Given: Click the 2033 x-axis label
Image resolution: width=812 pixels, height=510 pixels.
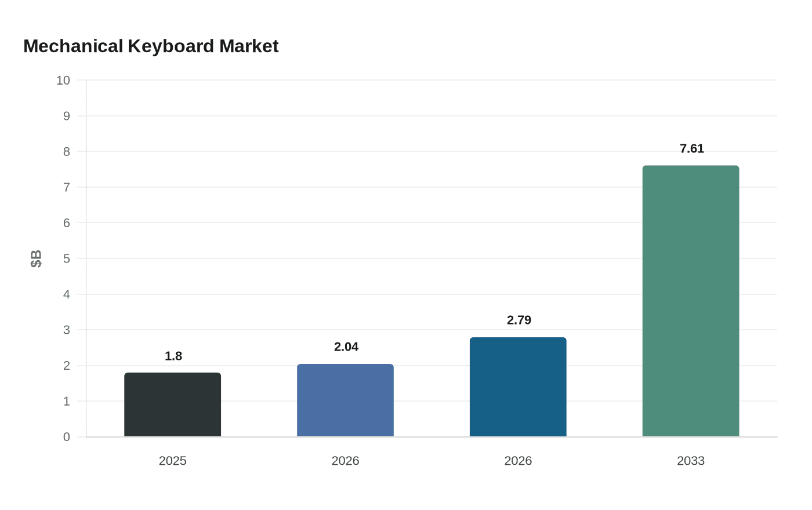Looking at the screenshot, I should pyautogui.click(x=691, y=461).
